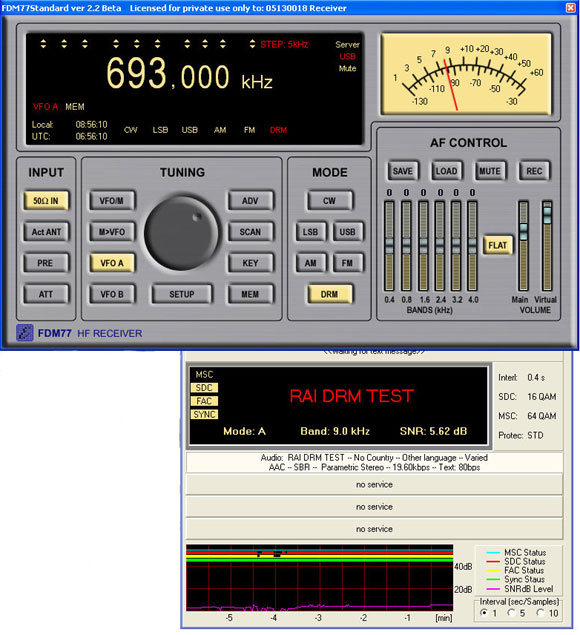Click the FDM77 logo icon
Viewport: 580px width, 635px height.
25,333
